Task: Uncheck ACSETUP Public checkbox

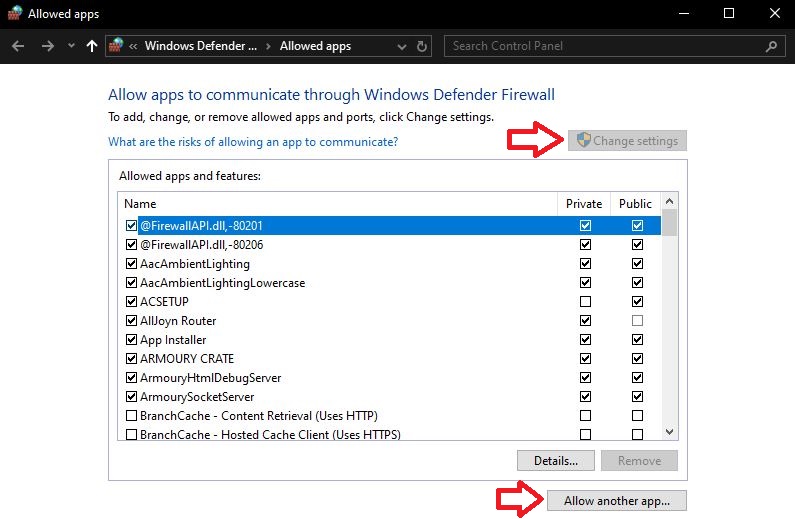Action: 637,302
